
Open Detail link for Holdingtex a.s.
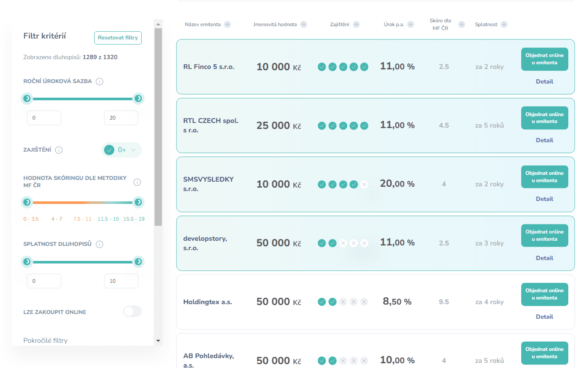544,317
